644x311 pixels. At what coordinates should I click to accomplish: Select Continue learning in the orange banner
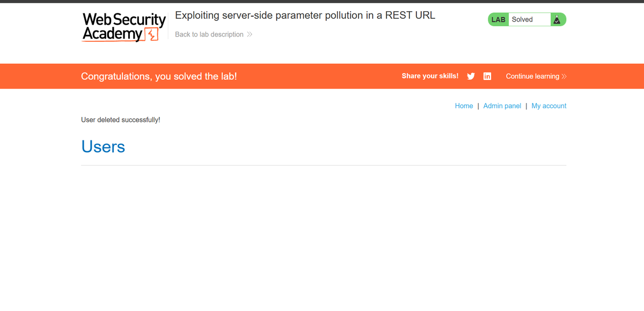point(532,76)
